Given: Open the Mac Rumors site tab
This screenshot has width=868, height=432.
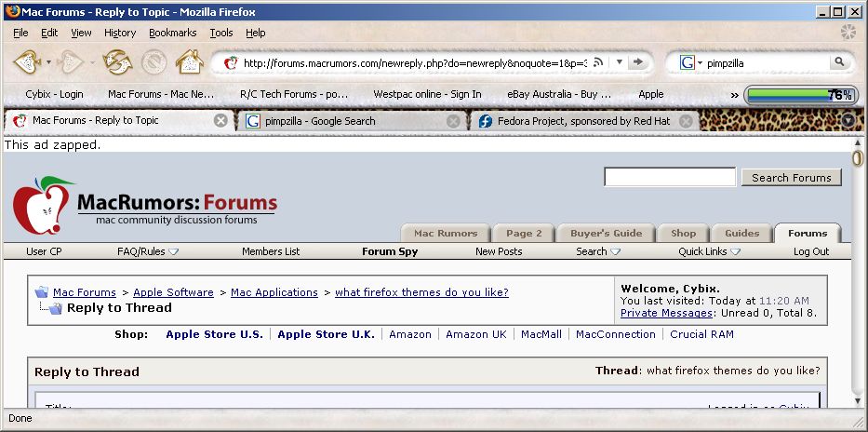Looking at the screenshot, I should pyautogui.click(x=446, y=233).
